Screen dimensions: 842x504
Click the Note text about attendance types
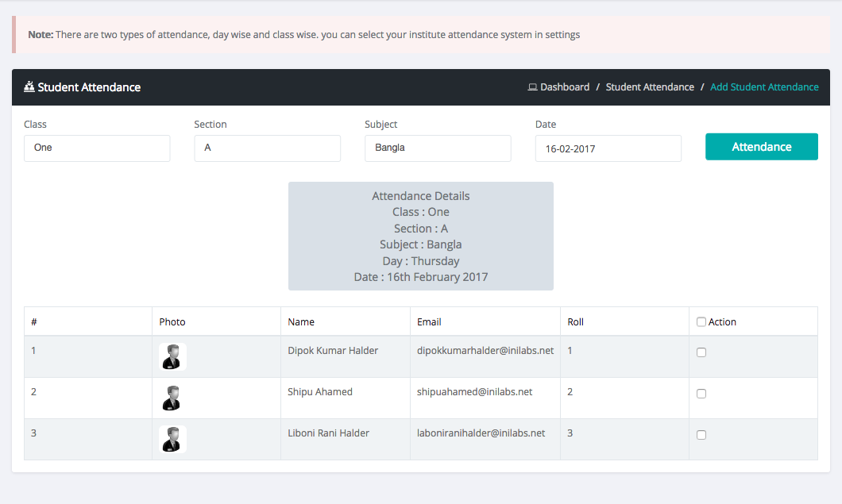[x=304, y=34]
